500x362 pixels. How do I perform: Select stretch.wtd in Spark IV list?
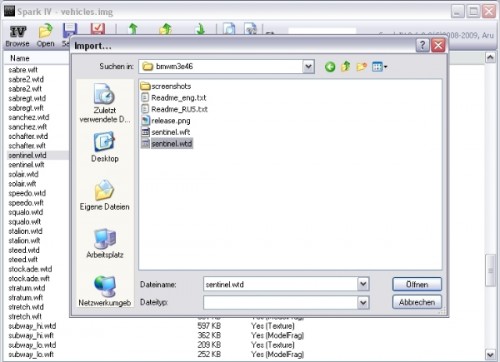pyautogui.click(x=26, y=307)
